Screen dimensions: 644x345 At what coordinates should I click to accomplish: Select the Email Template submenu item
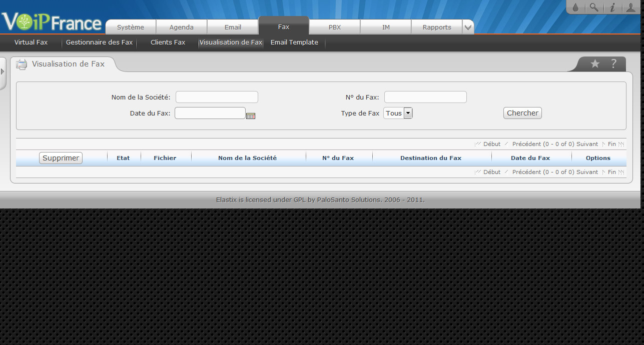tap(294, 42)
